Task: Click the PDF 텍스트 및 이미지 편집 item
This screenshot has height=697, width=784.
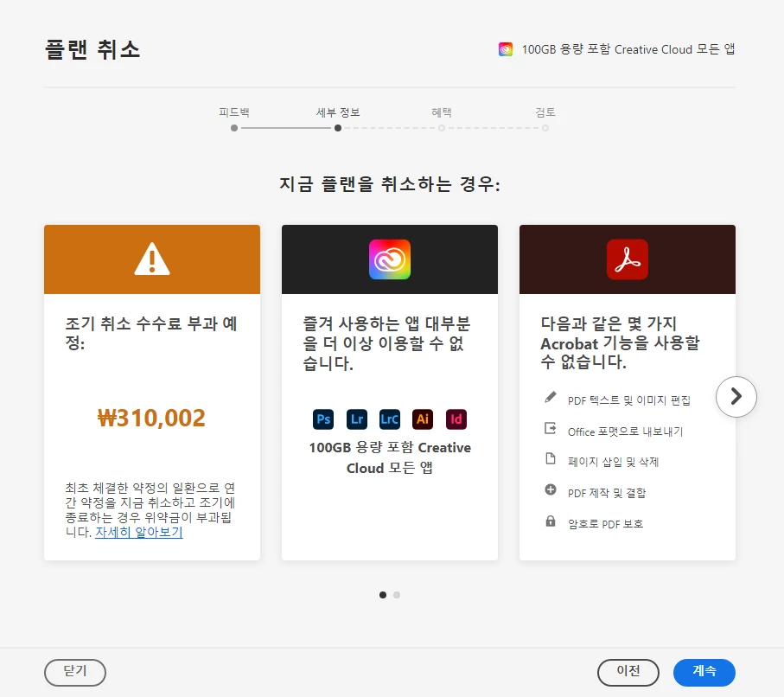Action: pos(629,400)
